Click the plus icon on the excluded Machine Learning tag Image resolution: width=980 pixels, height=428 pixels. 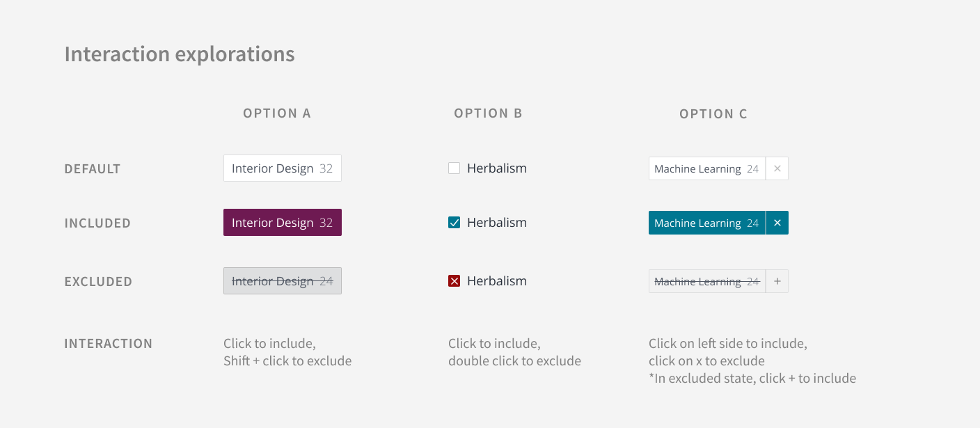777,281
